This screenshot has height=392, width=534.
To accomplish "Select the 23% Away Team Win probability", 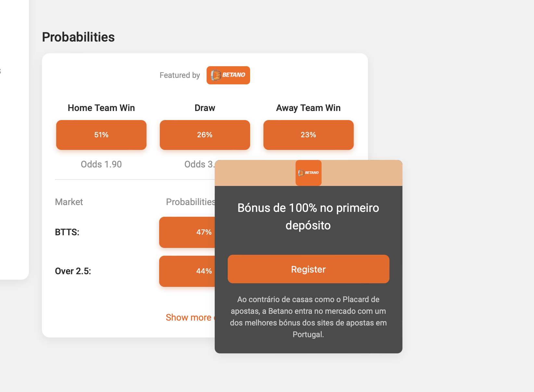I will coord(308,135).
